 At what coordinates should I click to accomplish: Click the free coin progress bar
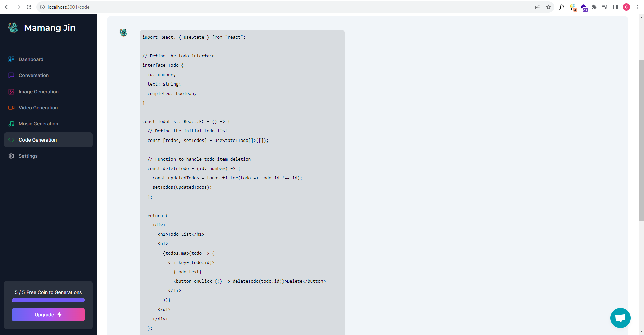click(48, 300)
